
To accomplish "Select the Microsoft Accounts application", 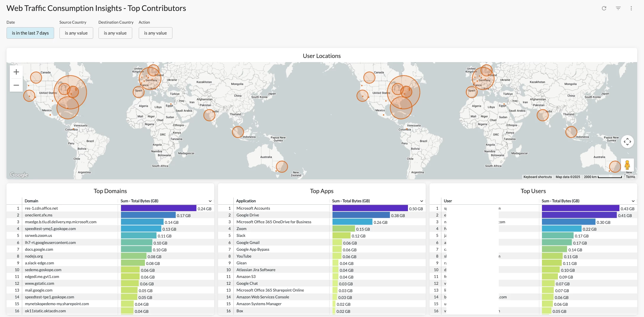I will point(253,208).
